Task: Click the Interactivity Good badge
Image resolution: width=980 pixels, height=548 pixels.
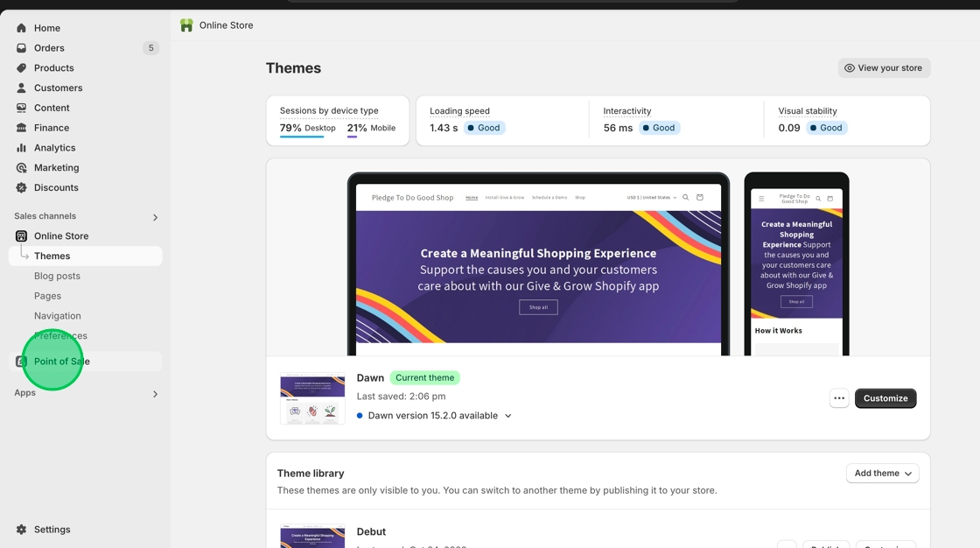Action: [x=660, y=128]
